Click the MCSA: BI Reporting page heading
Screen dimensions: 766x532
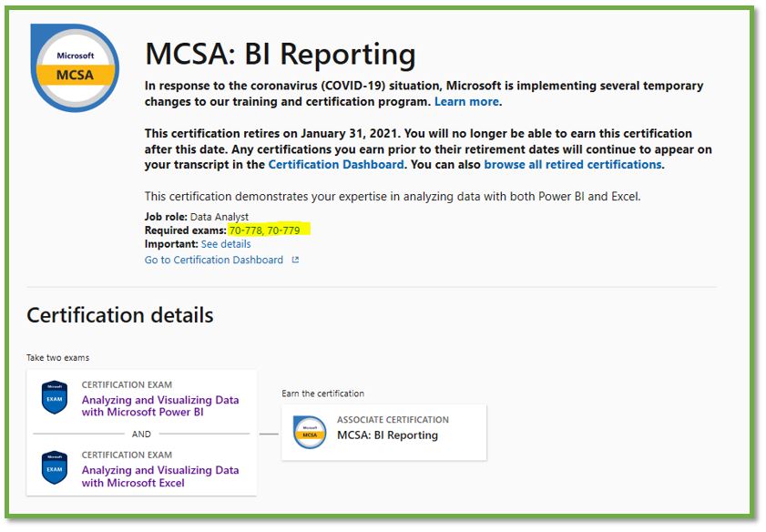(281, 54)
